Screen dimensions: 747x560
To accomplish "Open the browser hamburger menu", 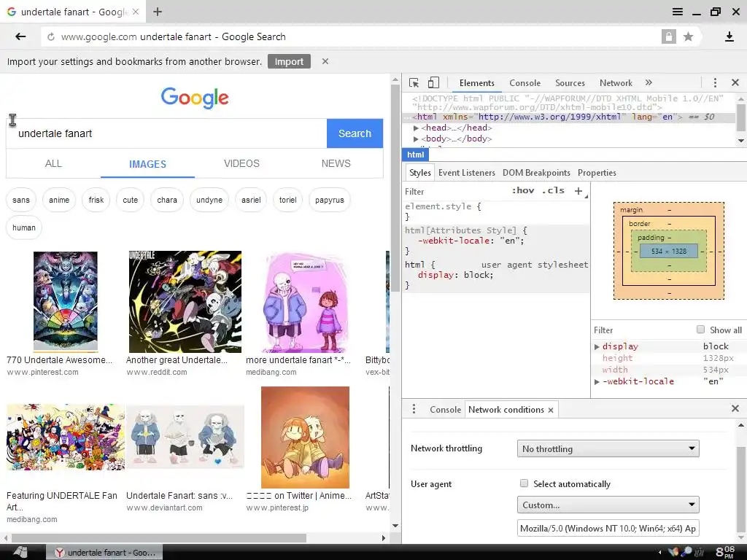I will [x=677, y=12].
